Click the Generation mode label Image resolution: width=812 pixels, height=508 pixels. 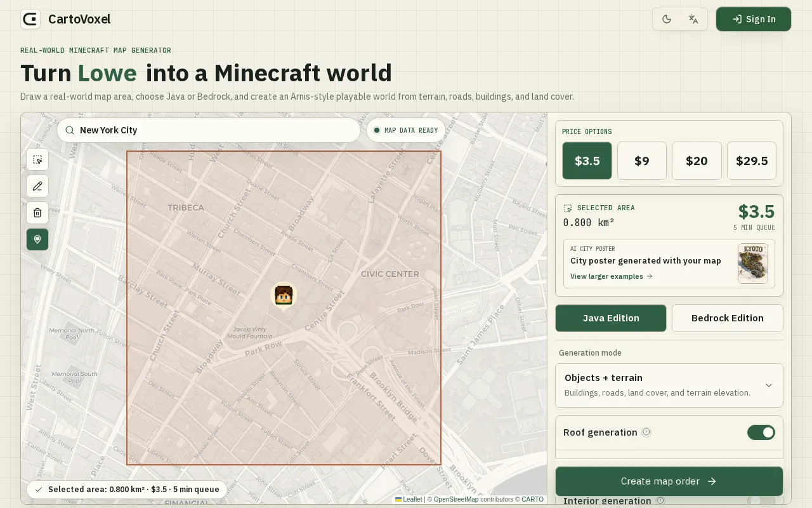pos(590,353)
